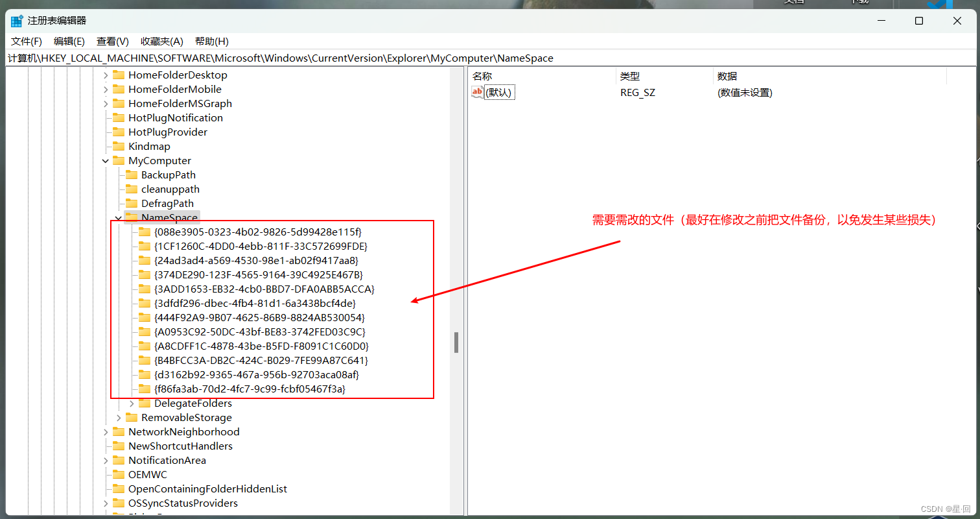This screenshot has width=980, height=519.
Task: Collapse the MyComputer key
Action: coord(106,161)
